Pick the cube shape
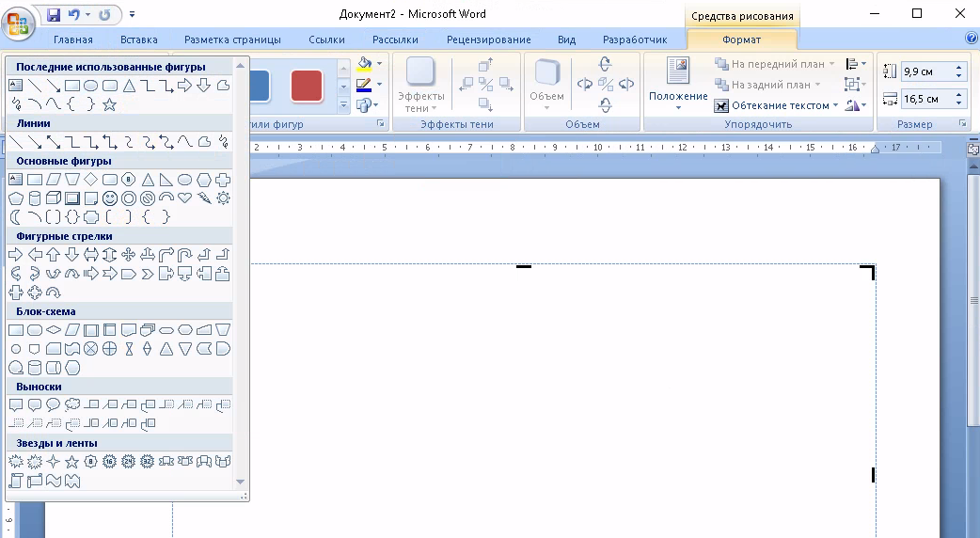Image resolution: width=980 pixels, height=538 pixels. [54, 198]
